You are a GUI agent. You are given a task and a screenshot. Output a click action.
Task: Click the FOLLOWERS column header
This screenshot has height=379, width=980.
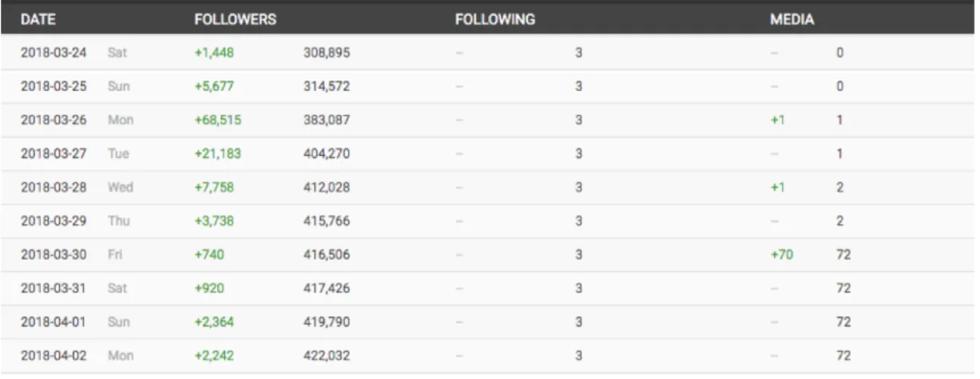[235, 21]
